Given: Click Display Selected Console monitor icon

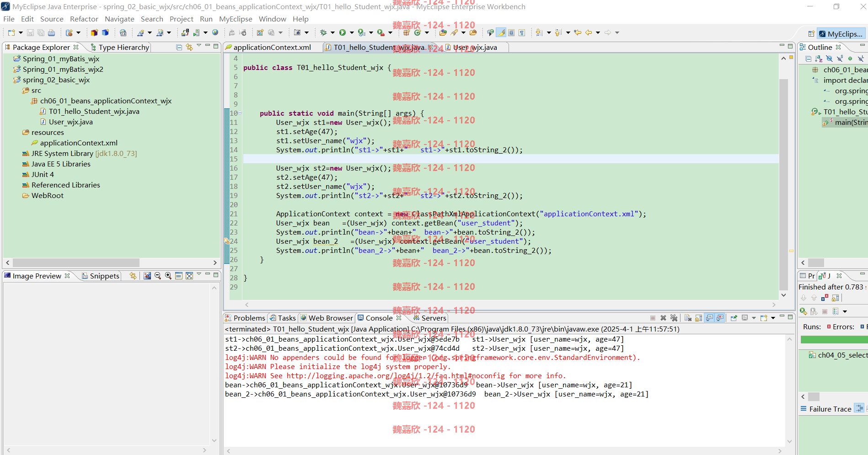Looking at the screenshot, I should pyautogui.click(x=745, y=318).
